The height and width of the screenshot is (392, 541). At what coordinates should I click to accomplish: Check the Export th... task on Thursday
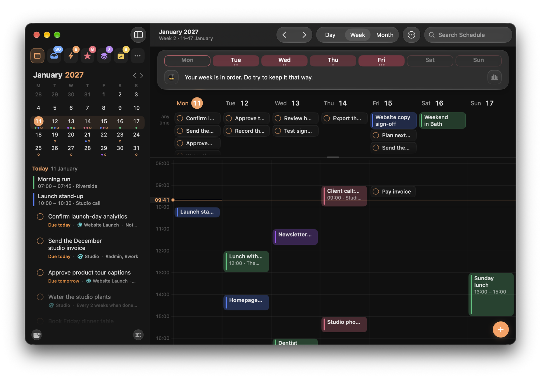pyautogui.click(x=327, y=118)
